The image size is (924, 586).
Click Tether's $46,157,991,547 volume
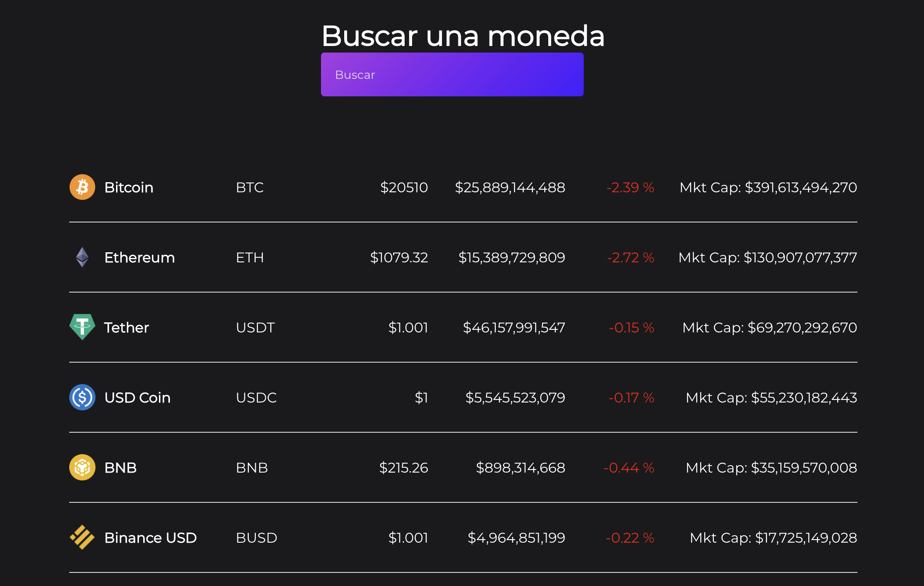coord(514,328)
